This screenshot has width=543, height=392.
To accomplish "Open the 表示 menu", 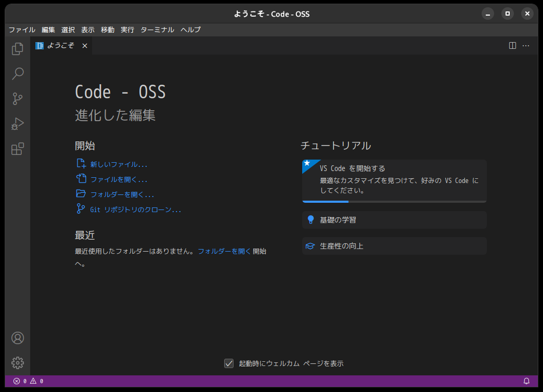I will (87, 30).
